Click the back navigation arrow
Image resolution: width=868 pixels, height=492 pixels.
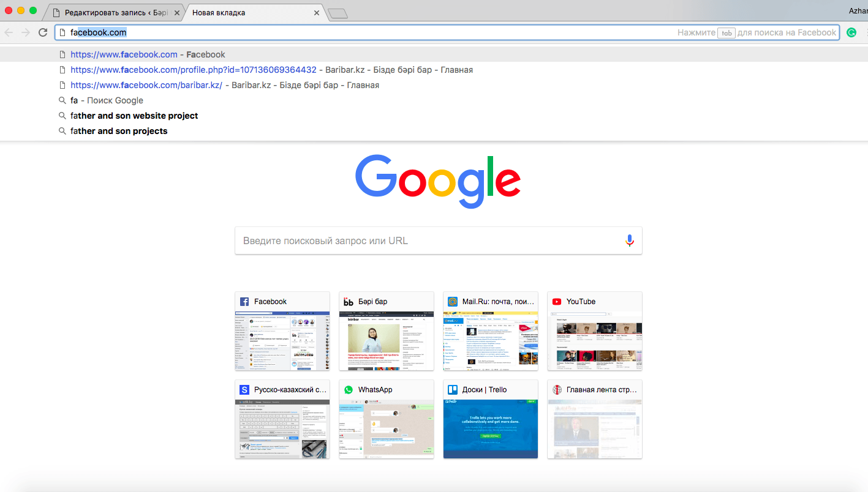pyautogui.click(x=9, y=33)
